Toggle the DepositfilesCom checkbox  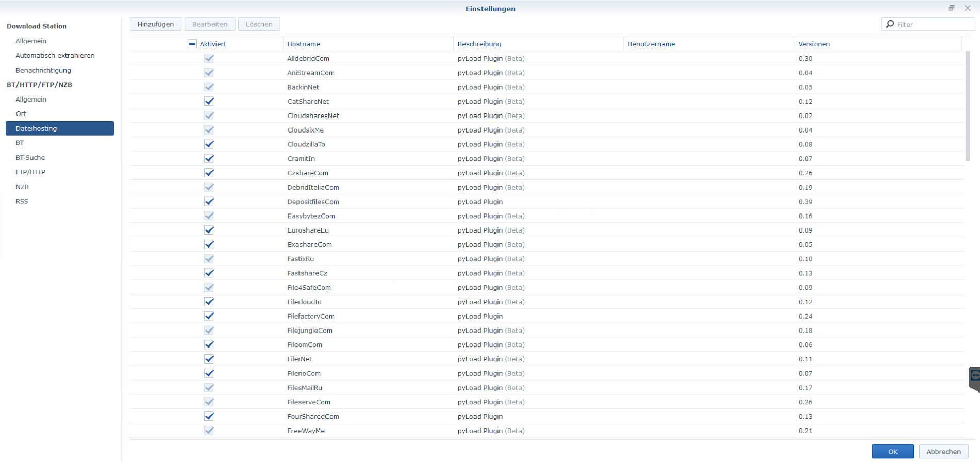click(x=209, y=202)
